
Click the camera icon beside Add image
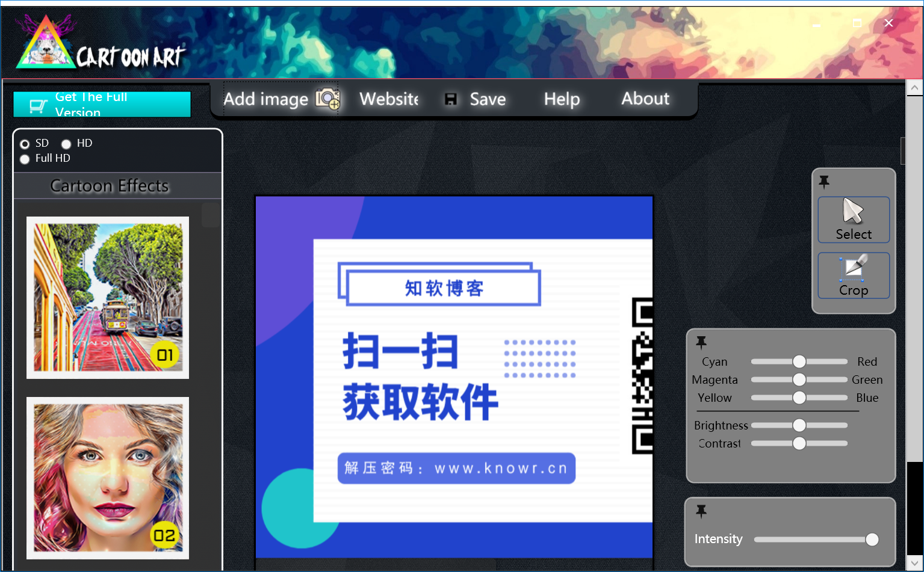(x=328, y=99)
